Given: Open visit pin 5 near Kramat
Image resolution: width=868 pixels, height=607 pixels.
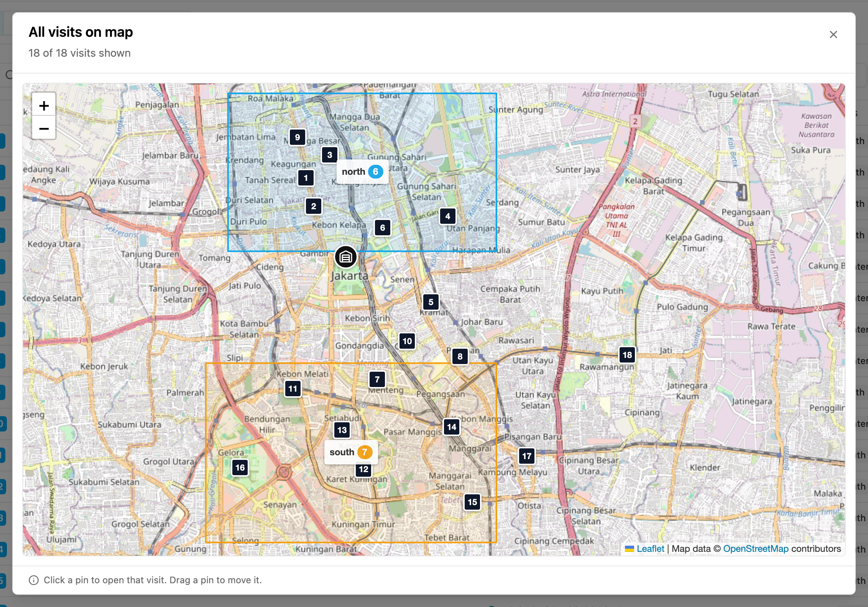Looking at the screenshot, I should click(431, 302).
